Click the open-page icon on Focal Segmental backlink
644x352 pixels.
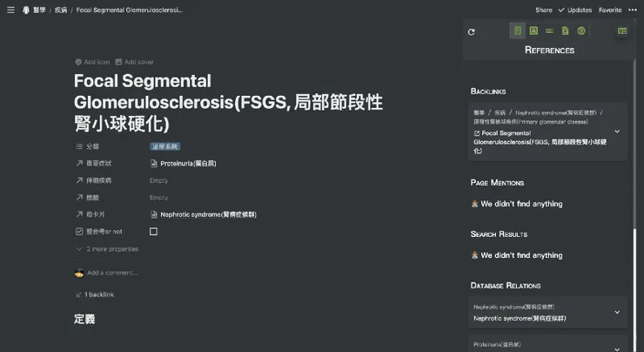tap(477, 133)
